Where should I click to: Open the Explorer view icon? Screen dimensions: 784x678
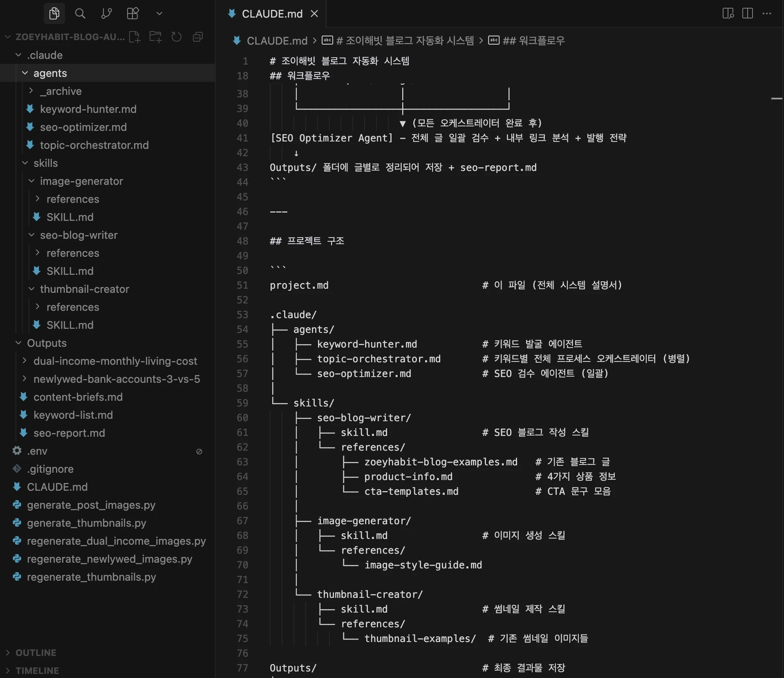[54, 13]
